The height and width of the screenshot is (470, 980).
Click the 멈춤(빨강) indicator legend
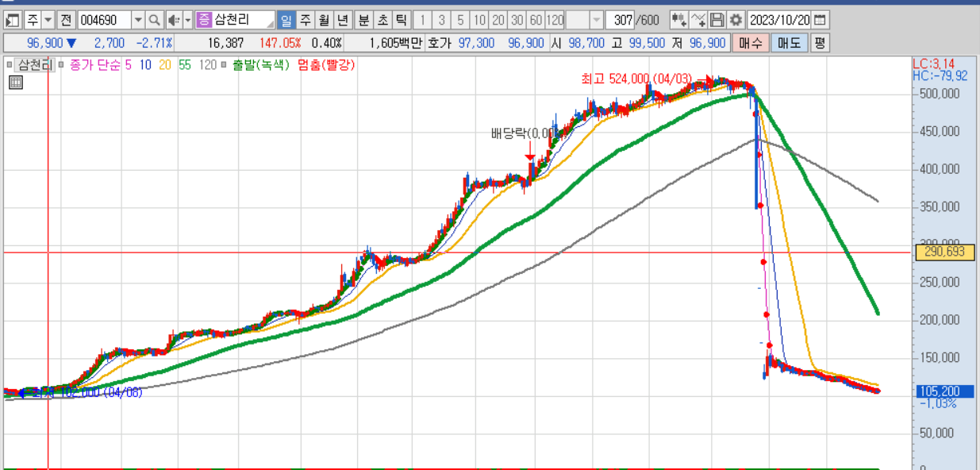coord(326,65)
